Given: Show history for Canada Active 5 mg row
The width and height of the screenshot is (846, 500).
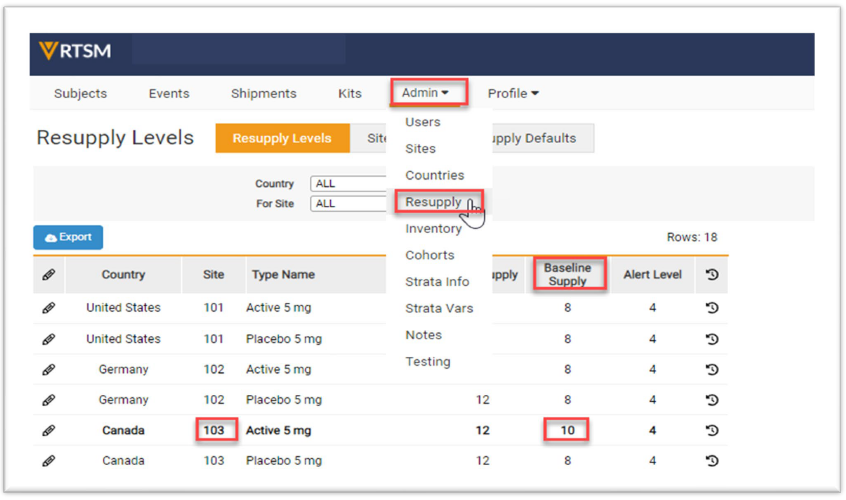Looking at the screenshot, I should click(x=712, y=431).
